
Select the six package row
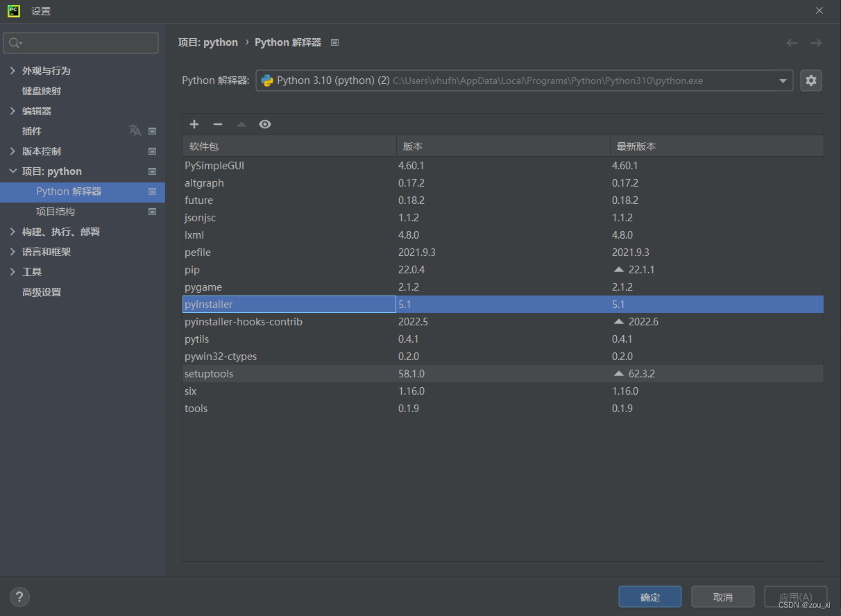coord(503,391)
